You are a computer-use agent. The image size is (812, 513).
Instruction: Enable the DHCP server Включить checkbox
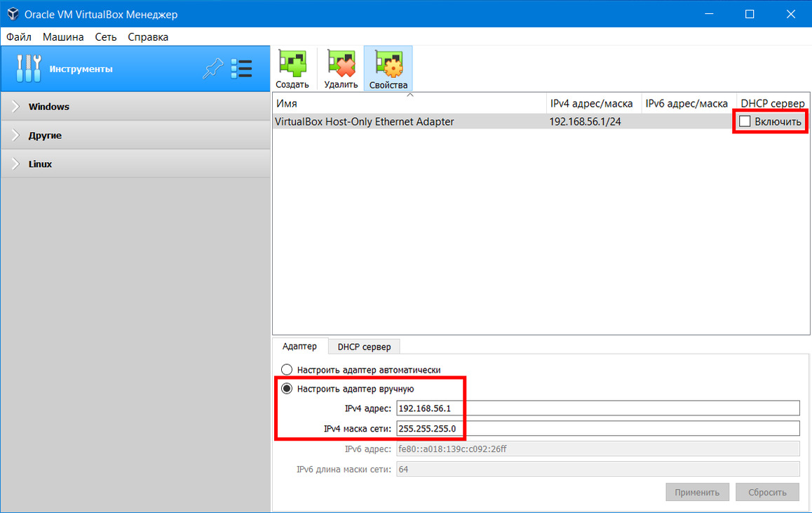click(x=745, y=121)
